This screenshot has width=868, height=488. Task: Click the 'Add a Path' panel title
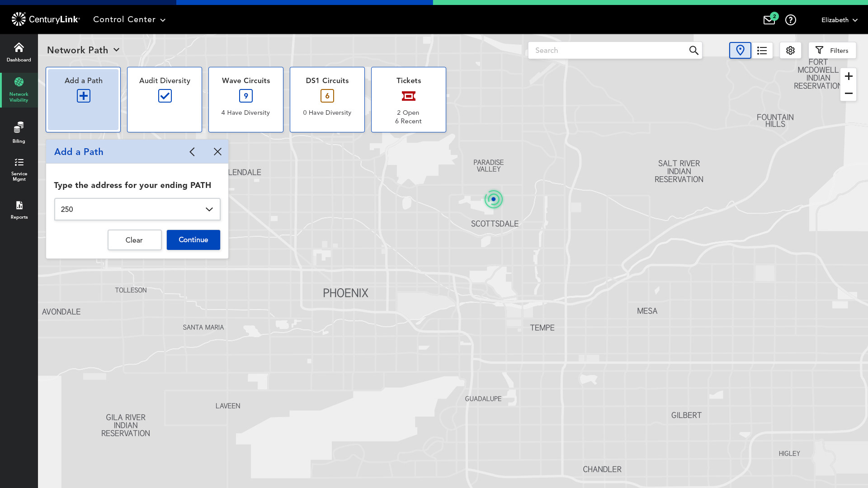tap(79, 152)
